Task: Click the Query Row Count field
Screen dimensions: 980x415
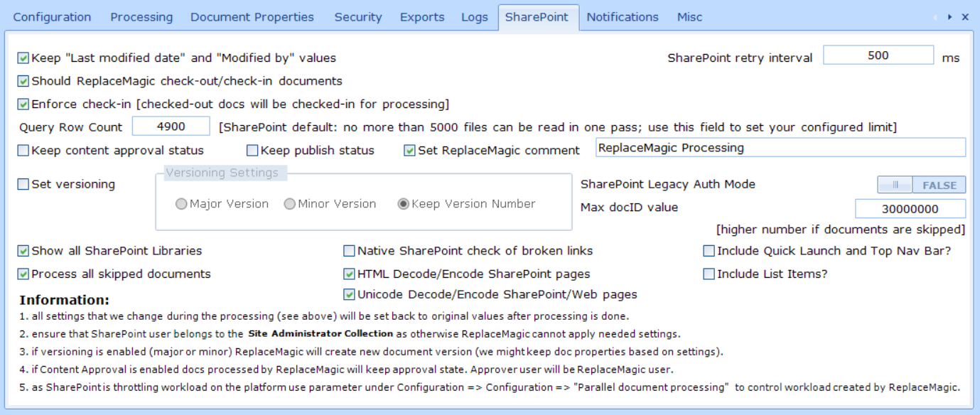Action: tap(171, 126)
